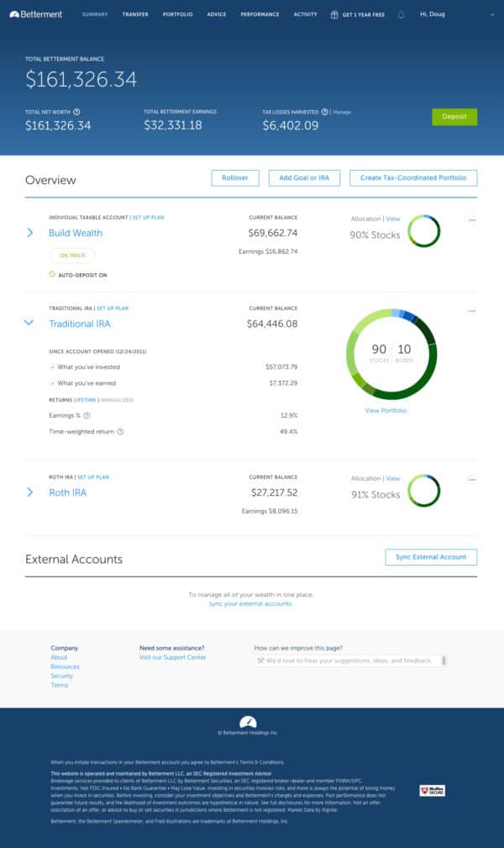Image resolution: width=504 pixels, height=848 pixels.
Task: Click bullet beside What you've earned
Action: pos(52,383)
